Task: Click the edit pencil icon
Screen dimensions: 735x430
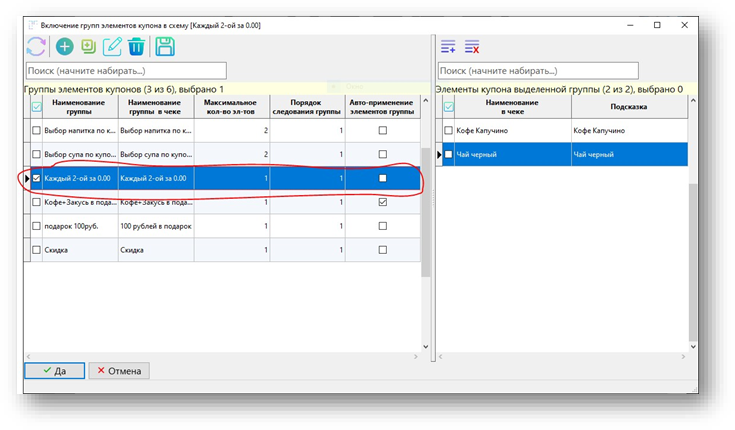Action: coord(113,46)
